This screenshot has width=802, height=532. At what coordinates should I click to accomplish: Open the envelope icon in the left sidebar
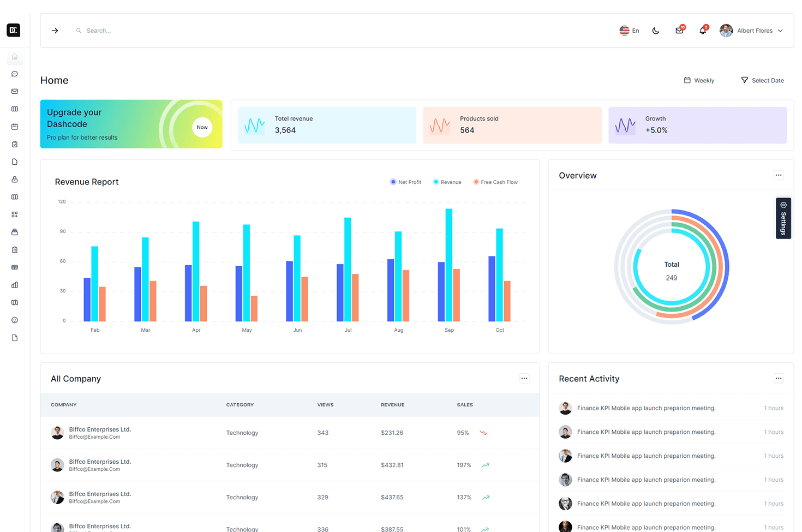15,92
